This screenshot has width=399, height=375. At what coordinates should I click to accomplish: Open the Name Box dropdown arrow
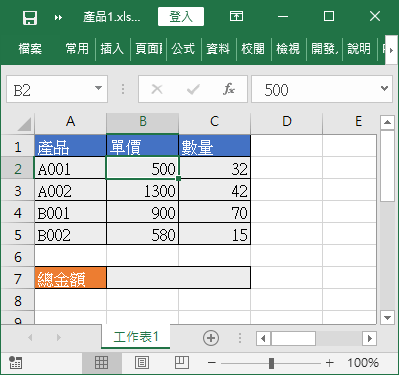pyautogui.click(x=98, y=89)
